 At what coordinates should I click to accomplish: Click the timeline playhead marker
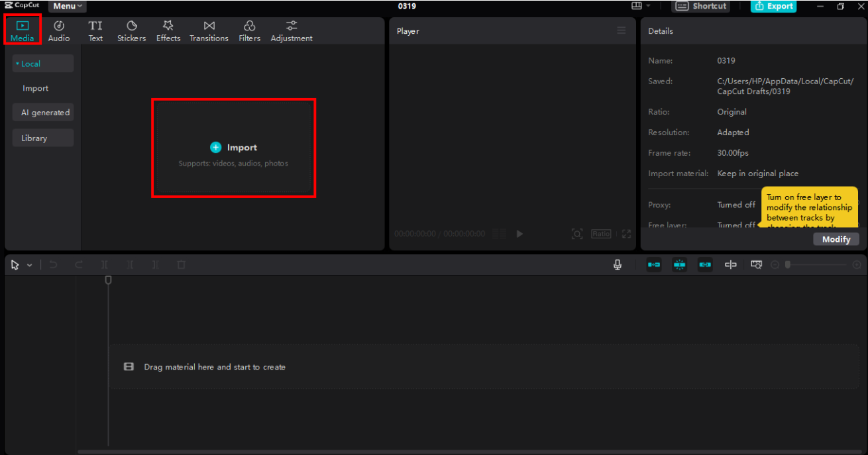click(x=108, y=281)
